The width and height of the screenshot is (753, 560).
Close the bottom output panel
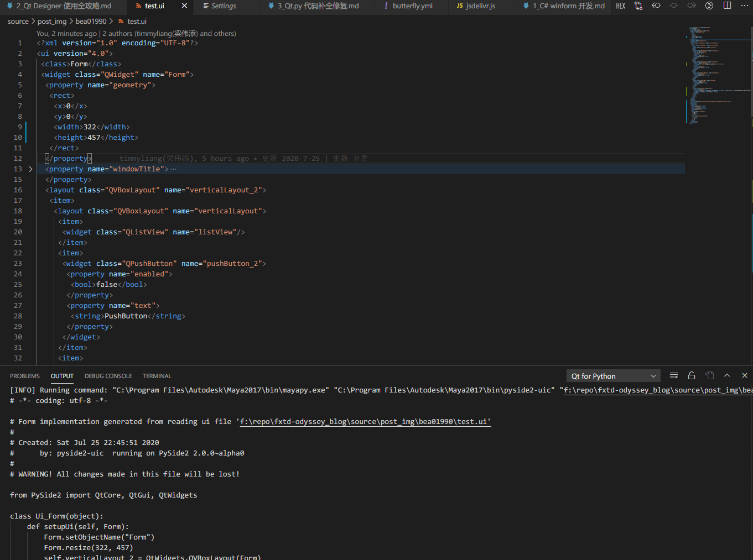[x=745, y=376]
